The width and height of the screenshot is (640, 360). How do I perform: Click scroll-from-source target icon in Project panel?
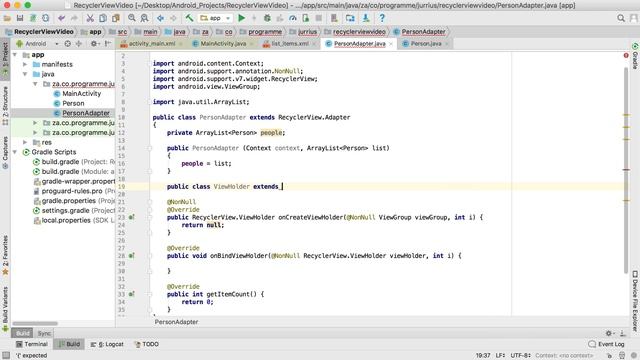point(67,44)
